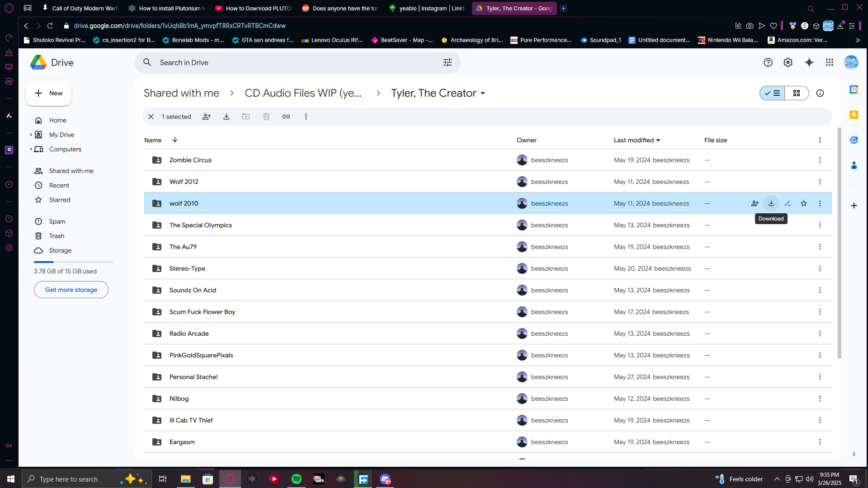The width and height of the screenshot is (868, 488).
Task: Click the Get link icon in selection toolbar
Action: pos(286,117)
